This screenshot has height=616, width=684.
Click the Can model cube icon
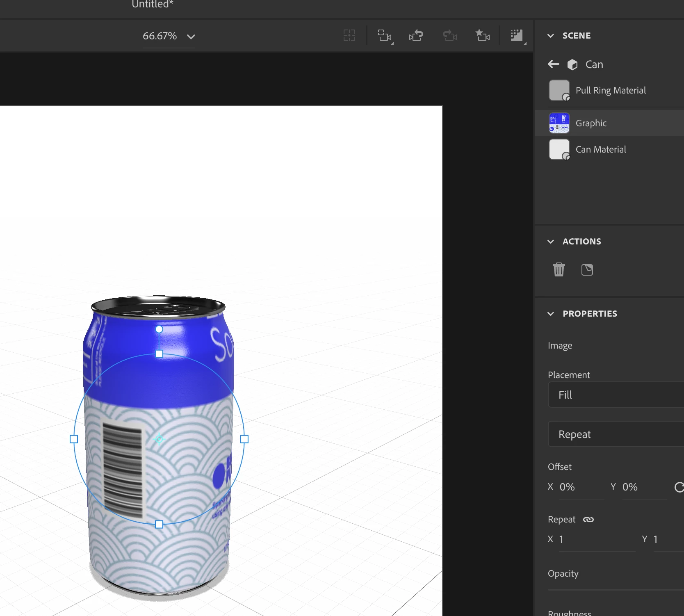point(572,64)
